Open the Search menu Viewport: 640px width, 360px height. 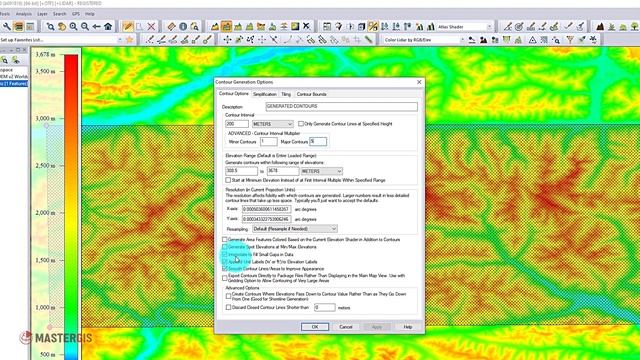pyautogui.click(x=59, y=13)
